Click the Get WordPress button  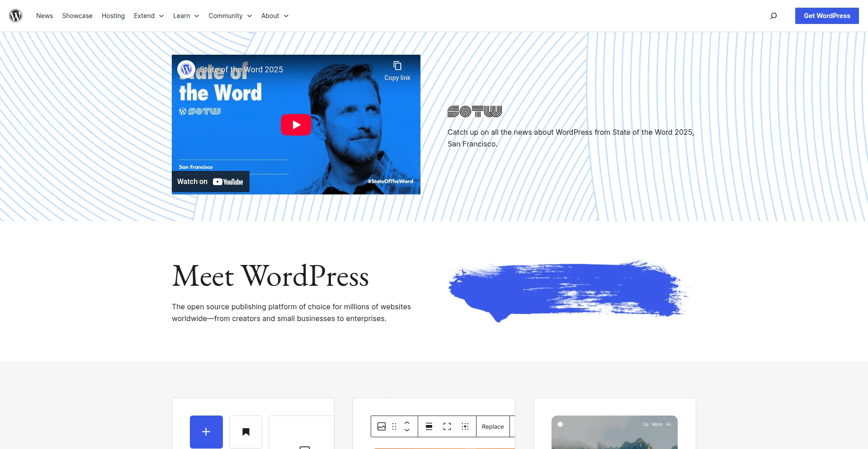827,16
